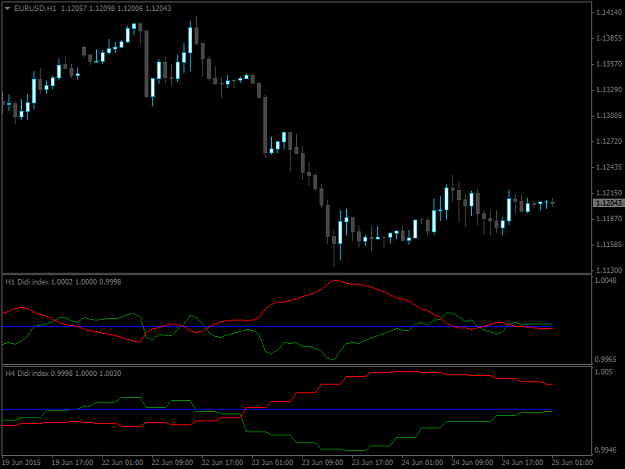
Task: Select the 22 Jun 17:00 time axis label
Action: [222, 463]
